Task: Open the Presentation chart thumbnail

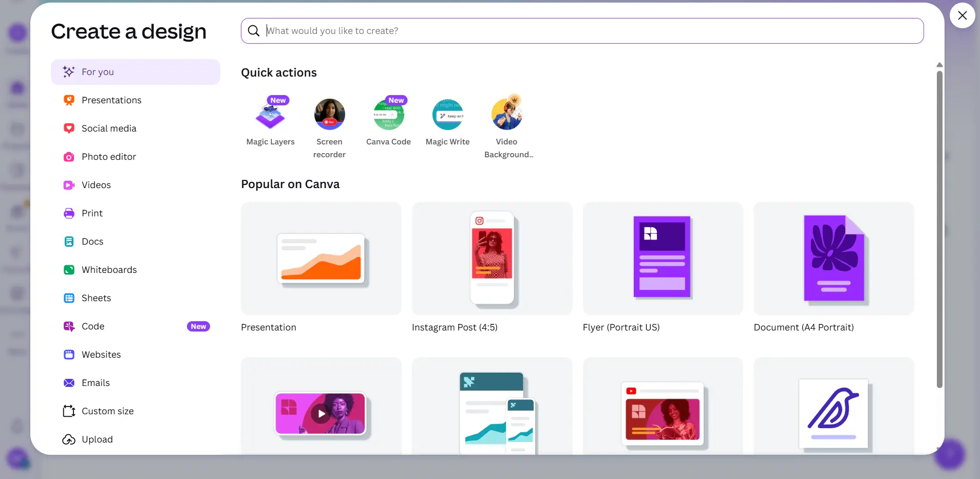Action: coord(321,259)
